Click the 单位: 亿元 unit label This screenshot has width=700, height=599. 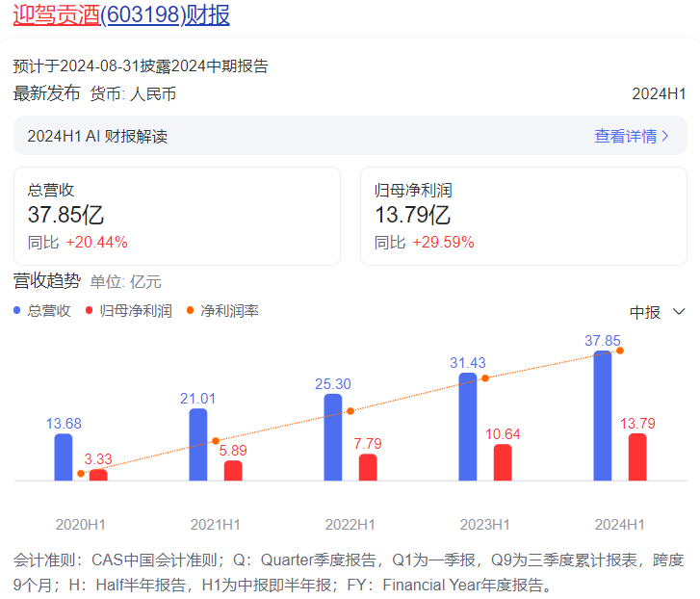pyautogui.click(x=126, y=282)
